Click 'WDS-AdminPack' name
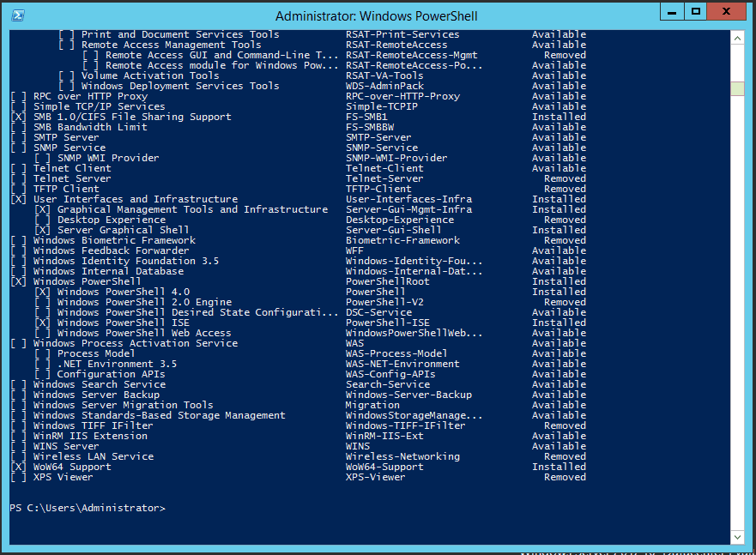Viewport: 756px width, 555px height. 384,86
